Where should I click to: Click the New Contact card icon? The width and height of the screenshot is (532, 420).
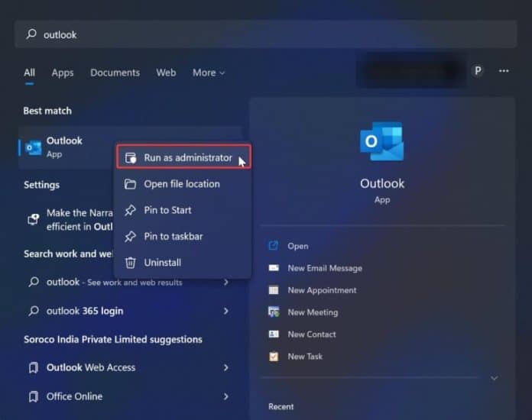tap(274, 334)
